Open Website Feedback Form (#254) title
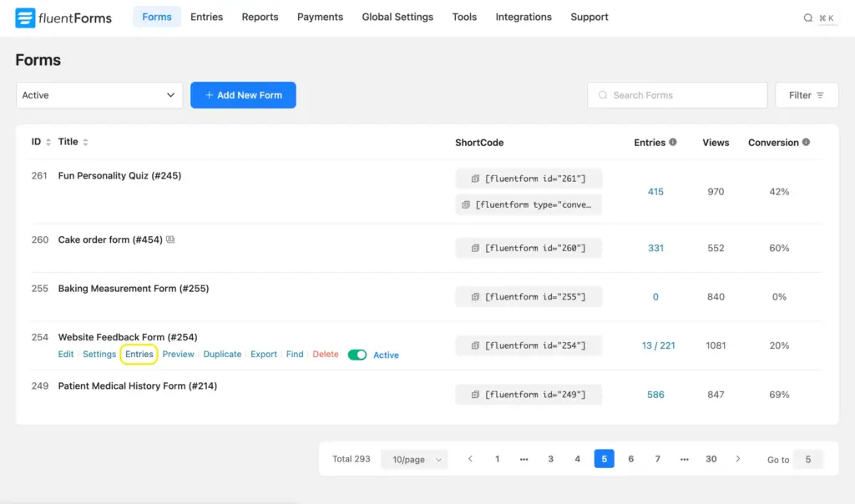Viewport: 855px width, 504px height. coord(128,337)
